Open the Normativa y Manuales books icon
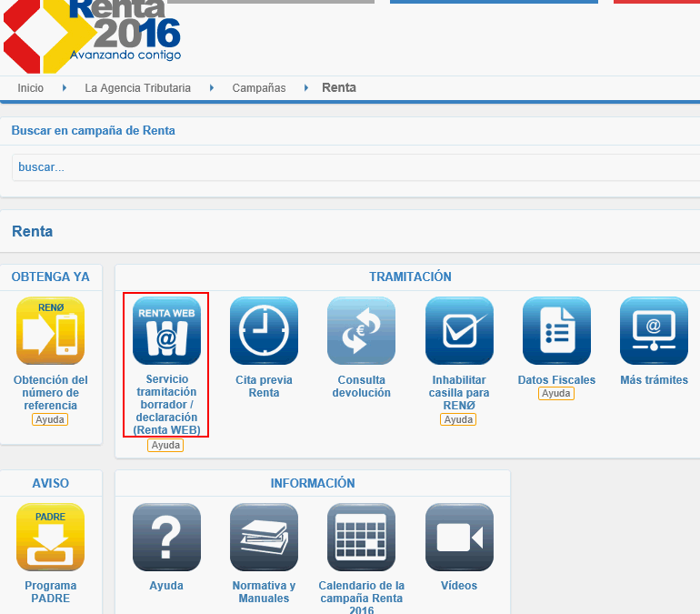 coord(264,537)
